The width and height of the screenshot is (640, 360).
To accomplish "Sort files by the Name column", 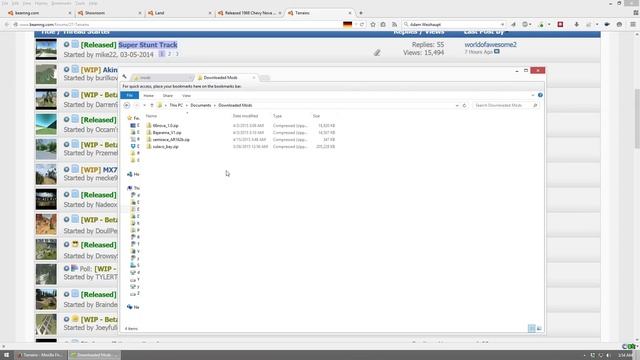I will click(151, 116).
